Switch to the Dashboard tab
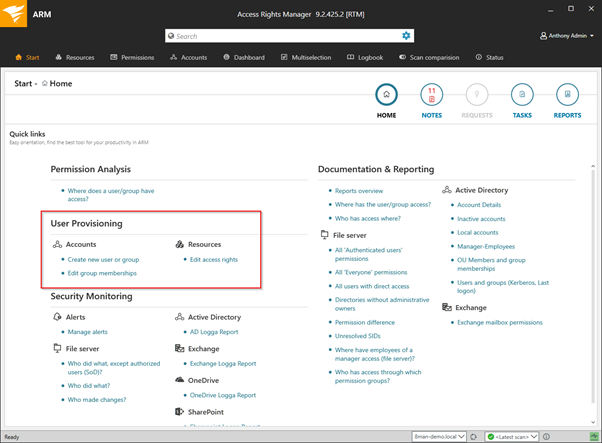602x443 pixels. (x=244, y=57)
